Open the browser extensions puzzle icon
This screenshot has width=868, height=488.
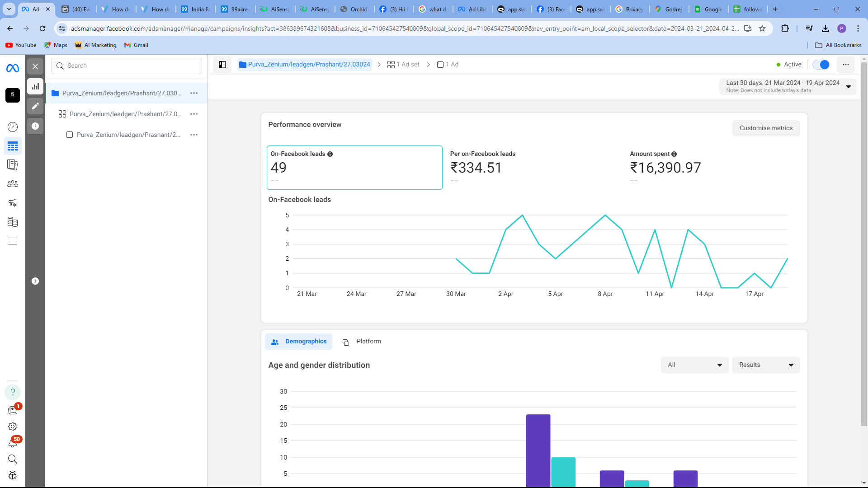coord(785,28)
